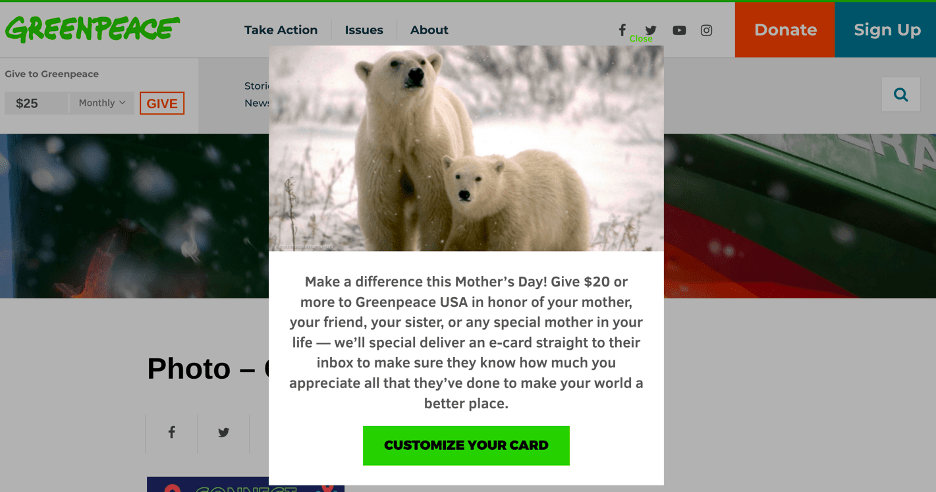This screenshot has height=492, width=936.
Task: Click the GIVE button
Action: (162, 103)
